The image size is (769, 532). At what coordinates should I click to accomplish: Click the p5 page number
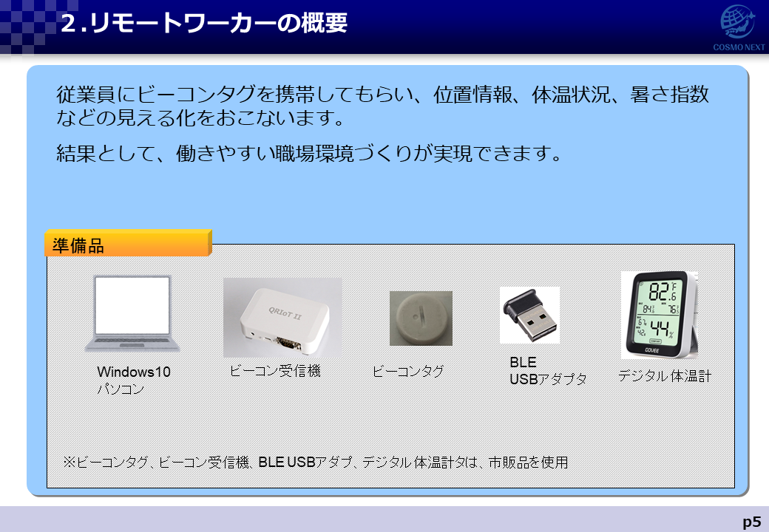tap(751, 522)
